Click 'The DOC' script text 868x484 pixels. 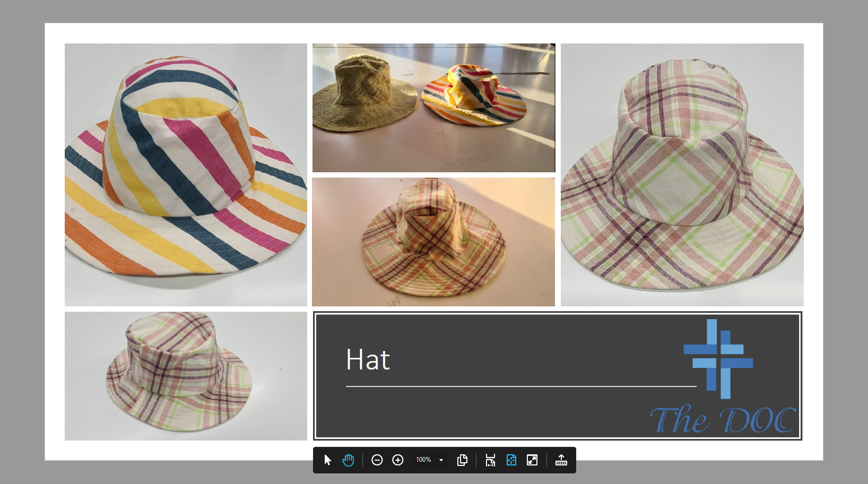pyautogui.click(x=723, y=420)
